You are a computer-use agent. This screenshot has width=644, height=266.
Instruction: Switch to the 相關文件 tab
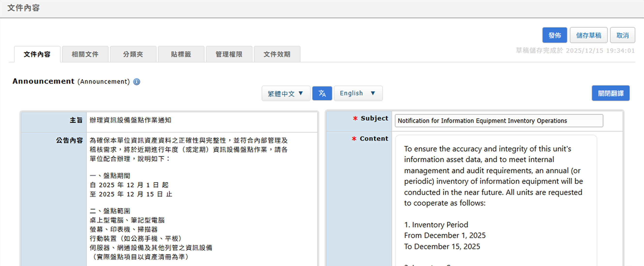(x=85, y=54)
